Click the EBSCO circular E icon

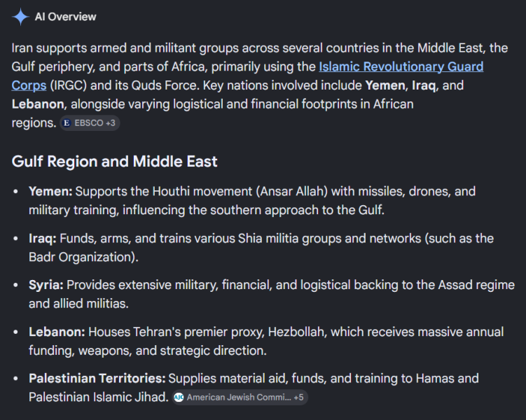tap(67, 123)
